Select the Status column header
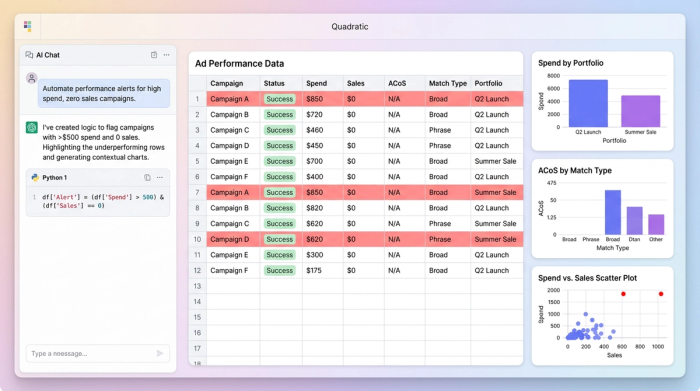Viewport: 700px width, 391px height. click(x=281, y=83)
